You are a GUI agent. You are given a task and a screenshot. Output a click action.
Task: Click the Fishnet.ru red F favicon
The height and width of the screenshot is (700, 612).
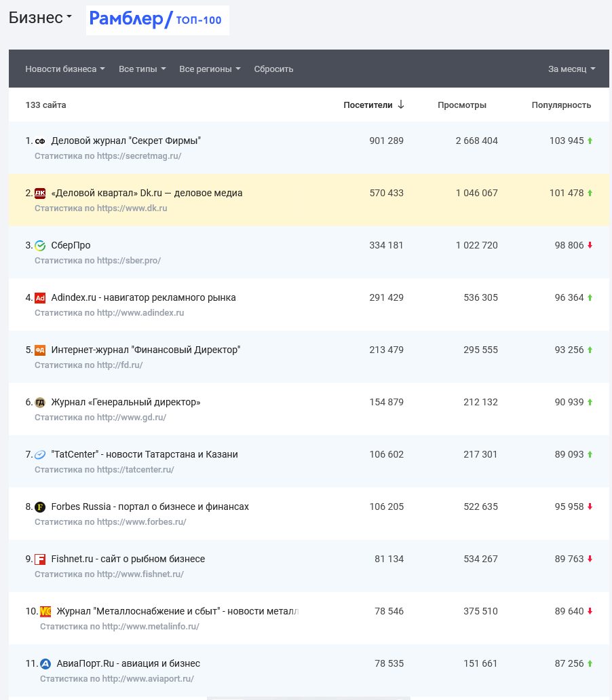[40, 559]
